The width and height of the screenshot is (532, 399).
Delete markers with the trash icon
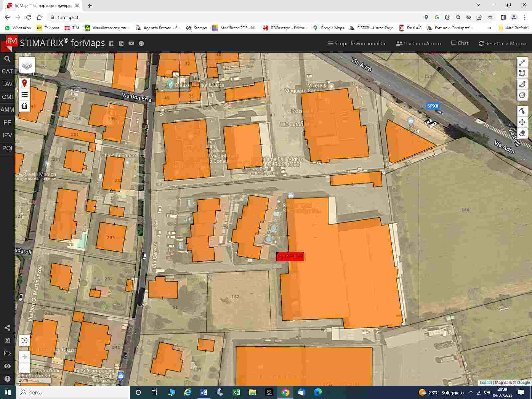coord(24,106)
